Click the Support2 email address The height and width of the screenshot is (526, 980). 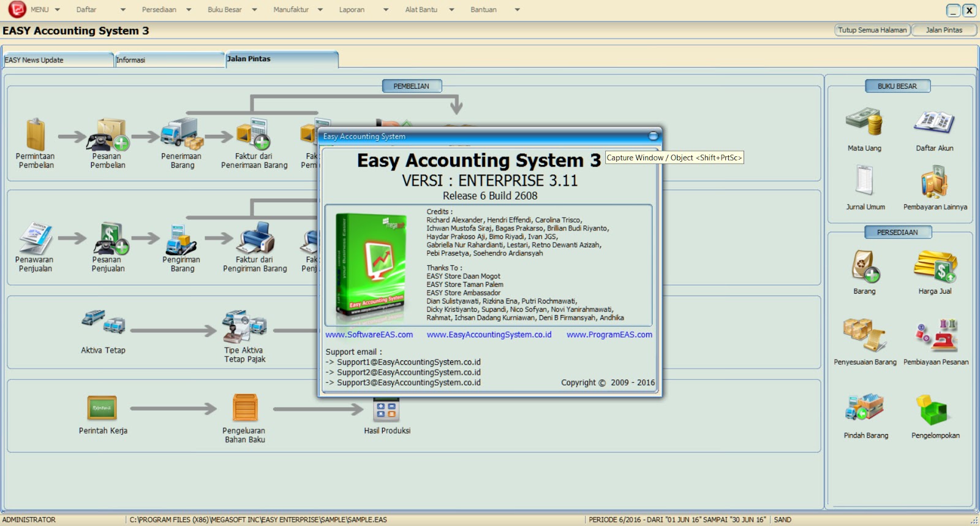click(x=409, y=373)
